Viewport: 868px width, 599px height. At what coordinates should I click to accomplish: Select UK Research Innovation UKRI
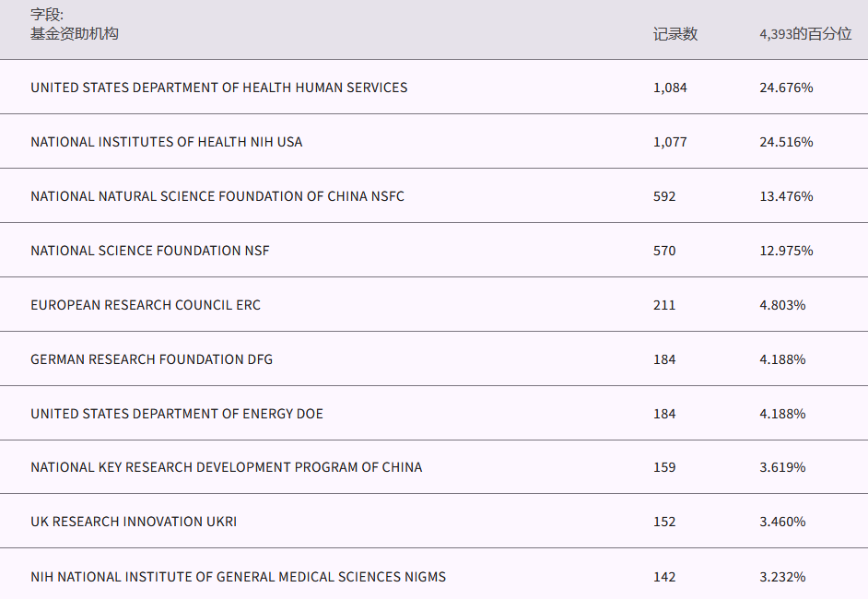(133, 522)
